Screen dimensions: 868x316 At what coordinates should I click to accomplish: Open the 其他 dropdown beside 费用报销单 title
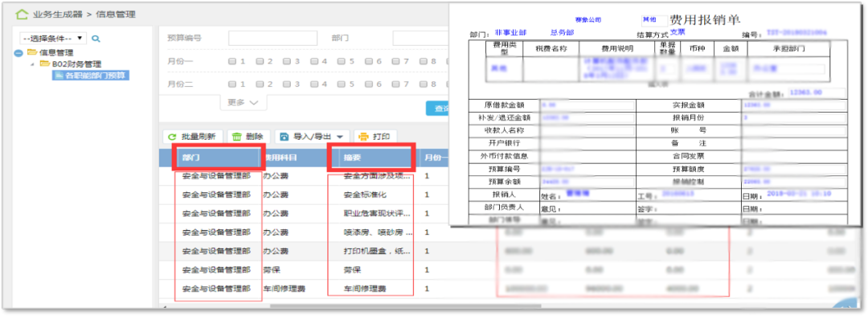(653, 20)
